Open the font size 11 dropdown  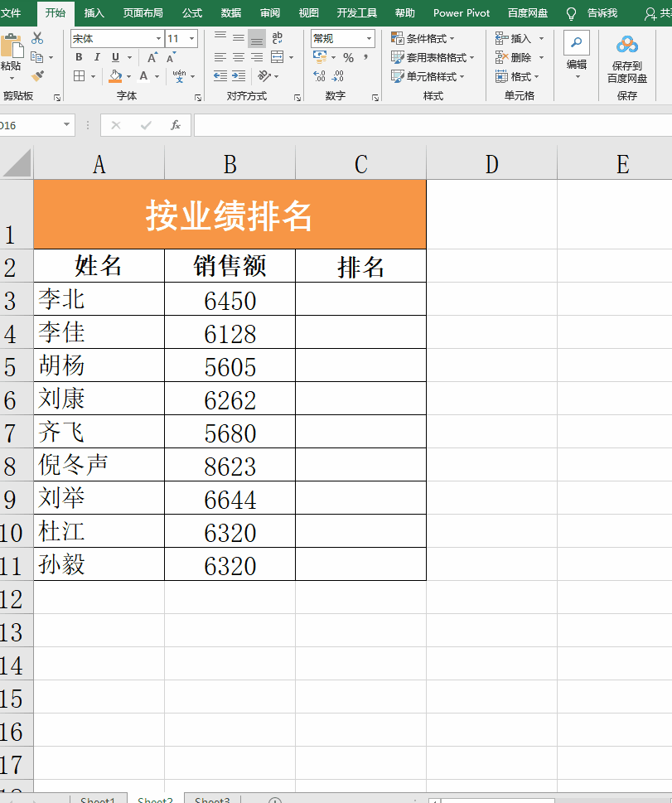tap(192, 38)
